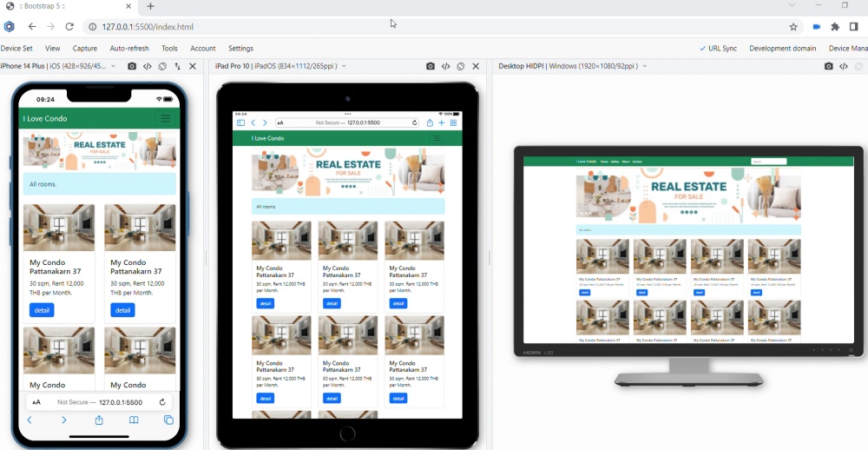Open the tab search chevron in the title bar
This screenshot has width=868, height=450.
[792, 5]
